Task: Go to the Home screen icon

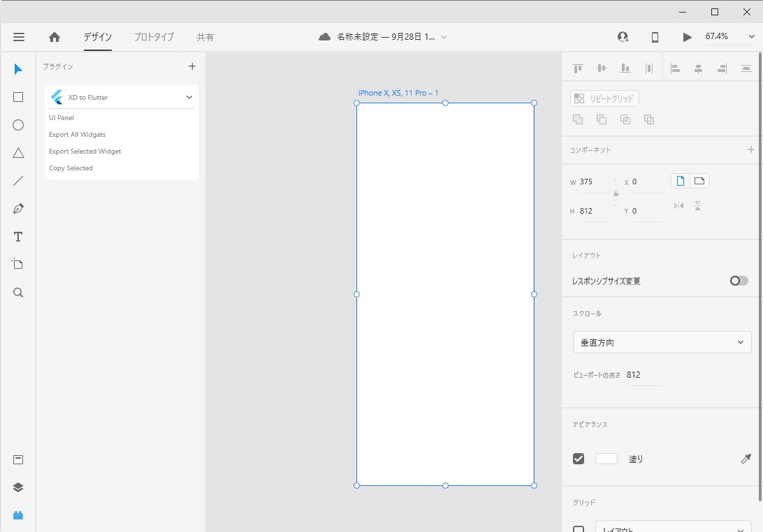Action: pos(54,37)
